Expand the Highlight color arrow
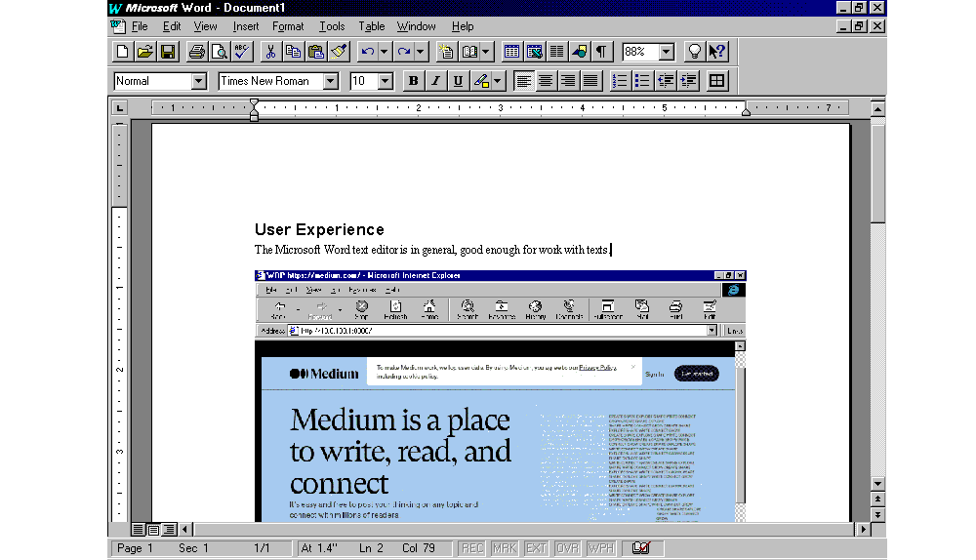The height and width of the screenshot is (560, 976). click(498, 81)
